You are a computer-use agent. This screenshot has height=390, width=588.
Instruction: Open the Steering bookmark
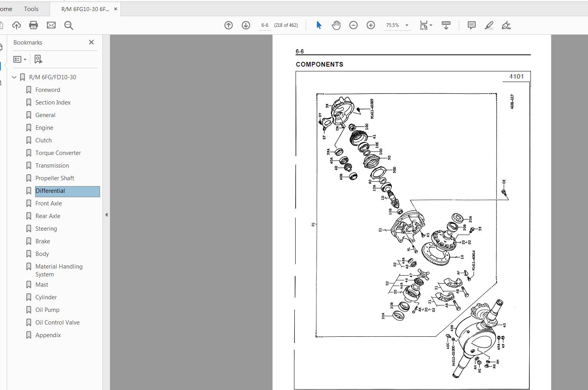coord(46,229)
